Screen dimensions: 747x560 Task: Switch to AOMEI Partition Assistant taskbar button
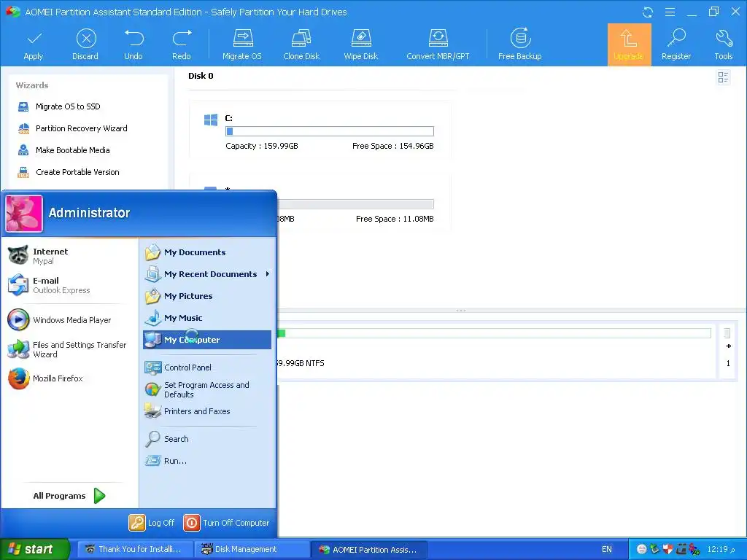[369, 550]
